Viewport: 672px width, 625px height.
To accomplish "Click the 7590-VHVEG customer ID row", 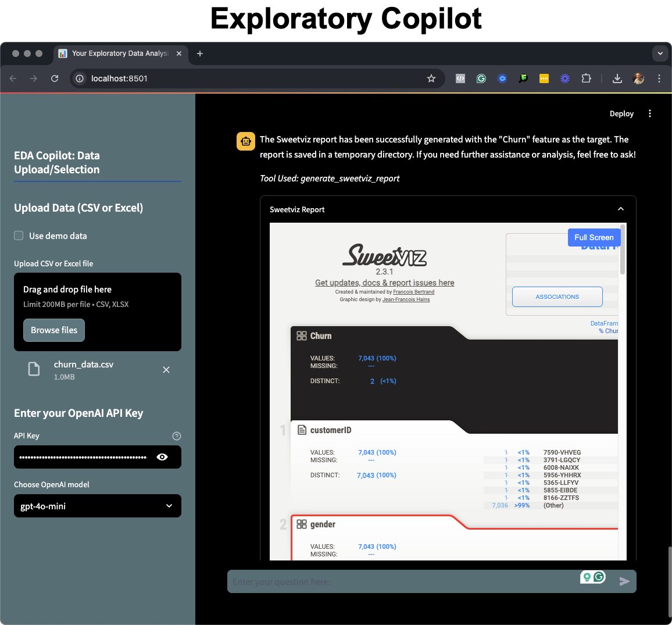I will [551, 452].
